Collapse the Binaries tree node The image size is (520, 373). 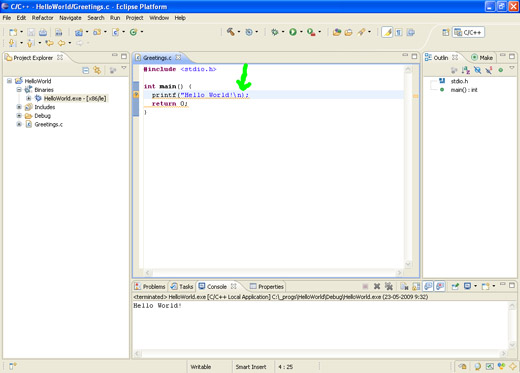19,90
